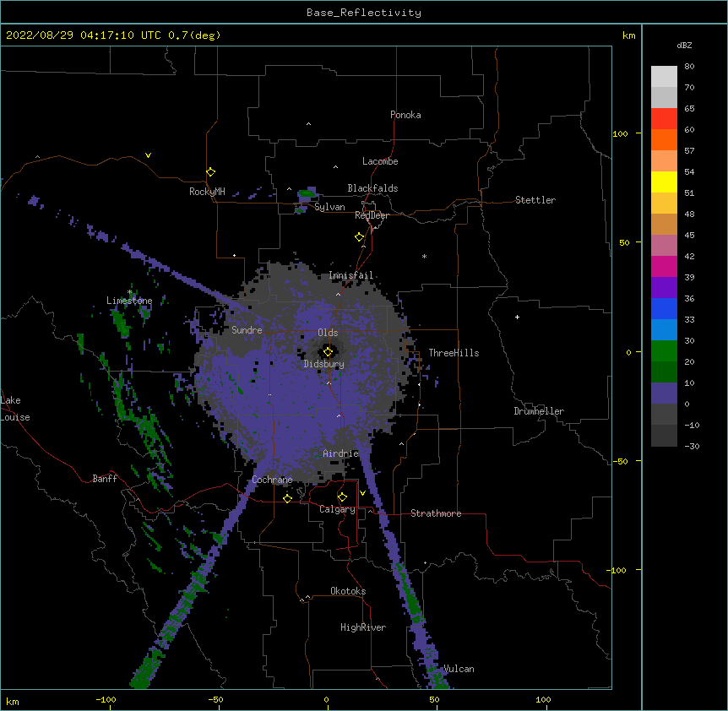Select the -50 tick label on the right axis
This screenshot has height=711, width=728.
pos(620,461)
